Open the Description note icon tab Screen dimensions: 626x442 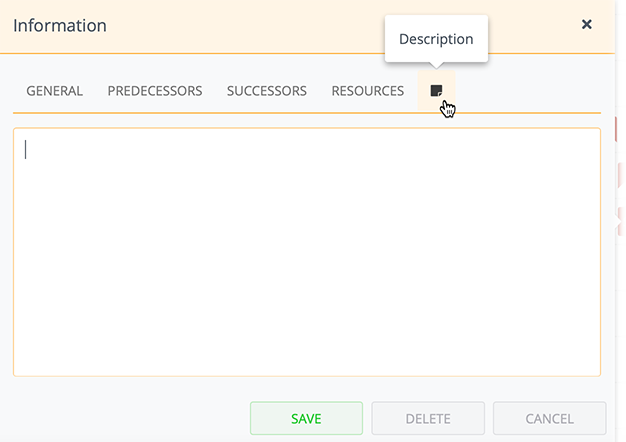436,91
